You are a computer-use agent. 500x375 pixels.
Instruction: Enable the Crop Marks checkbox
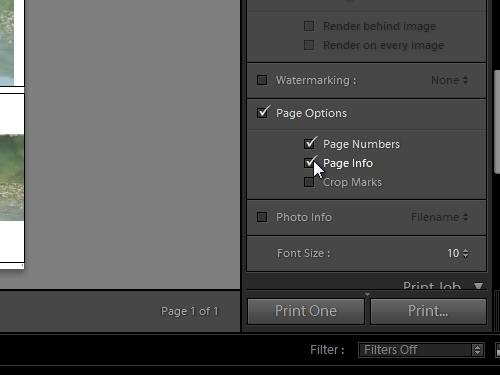309,182
